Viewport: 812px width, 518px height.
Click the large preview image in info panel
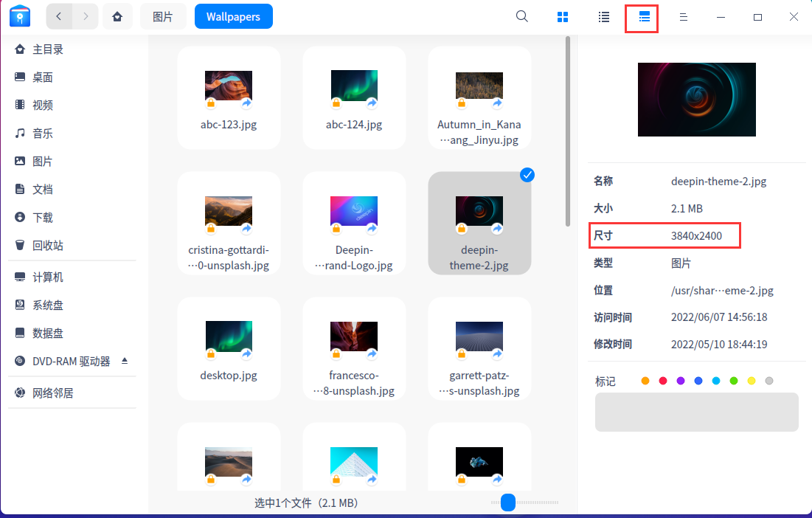[x=696, y=100]
